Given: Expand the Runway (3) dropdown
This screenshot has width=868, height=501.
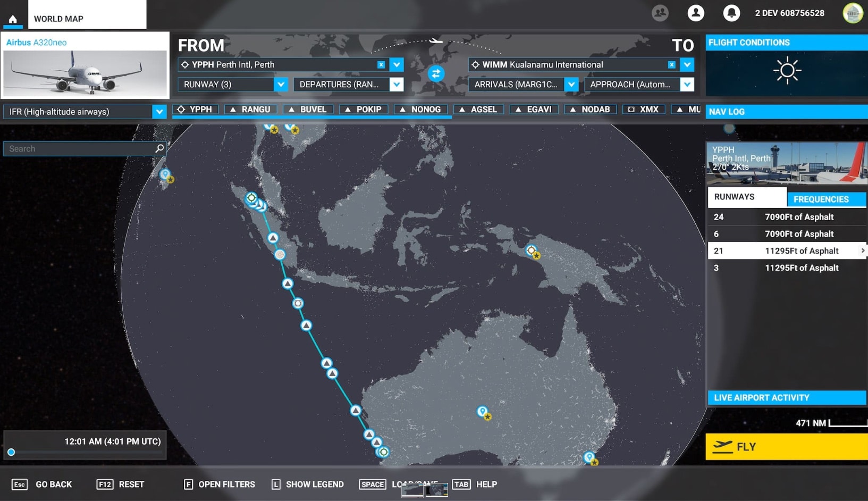Looking at the screenshot, I should 281,85.
